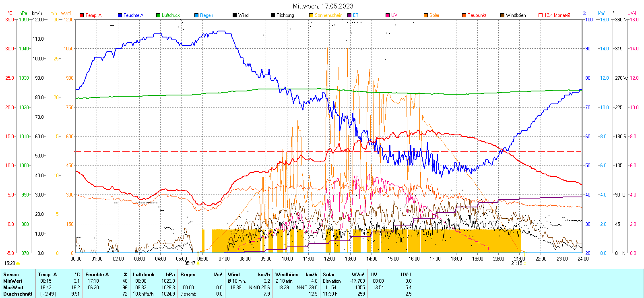The height and width of the screenshot is (298, 644).
Task: Click the MaxWert row label
Action: point(13,288)
